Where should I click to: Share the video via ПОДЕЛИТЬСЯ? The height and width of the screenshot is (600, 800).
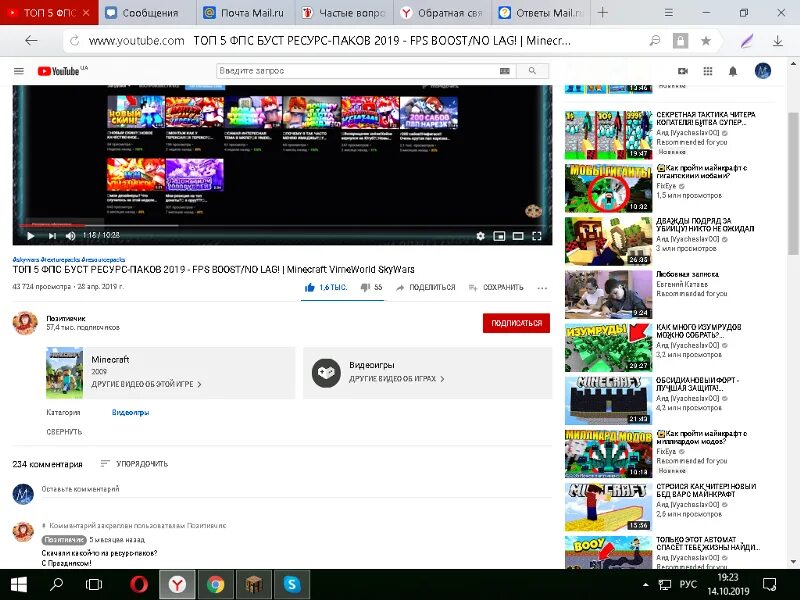tap(426, 287)
